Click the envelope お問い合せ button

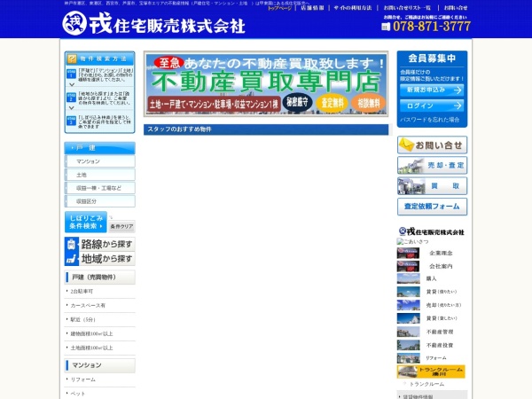tap(432, 145)
